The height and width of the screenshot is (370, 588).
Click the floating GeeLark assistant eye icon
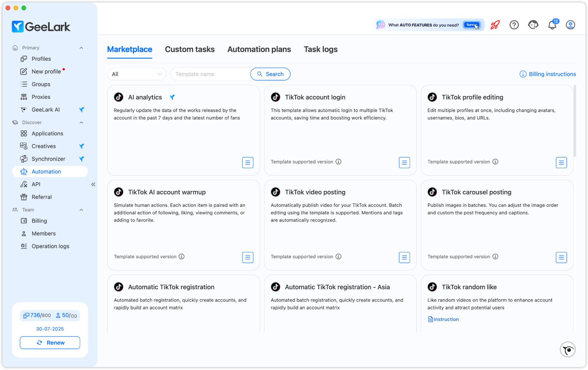coord(567,350)
